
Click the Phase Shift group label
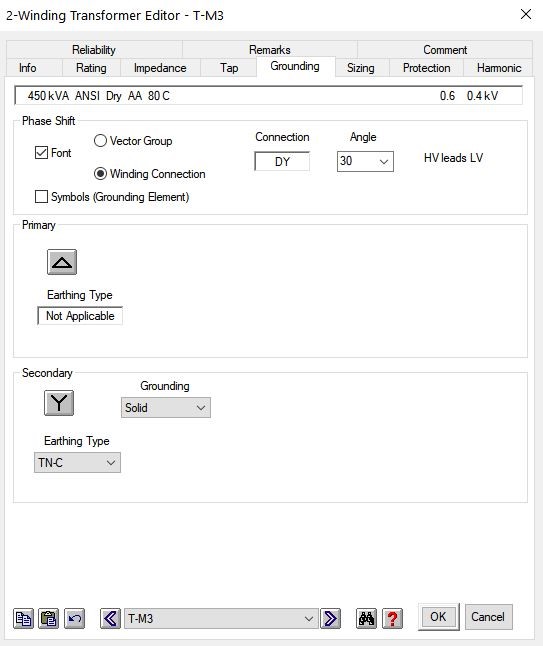click(49, 121)
